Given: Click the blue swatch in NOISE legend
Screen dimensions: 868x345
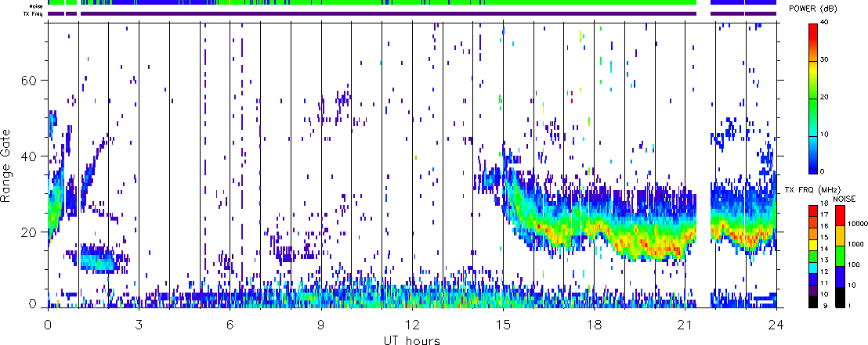Looking at the screenshot, I should click(840, 276).
